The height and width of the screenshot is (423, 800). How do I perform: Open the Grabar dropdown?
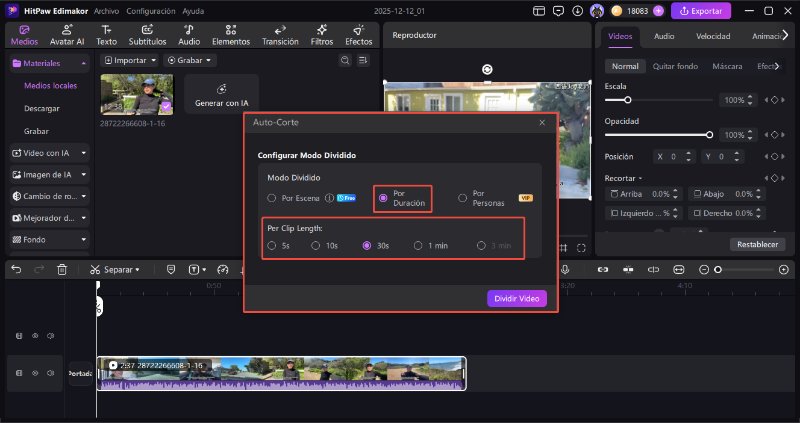tap(188, 60)
